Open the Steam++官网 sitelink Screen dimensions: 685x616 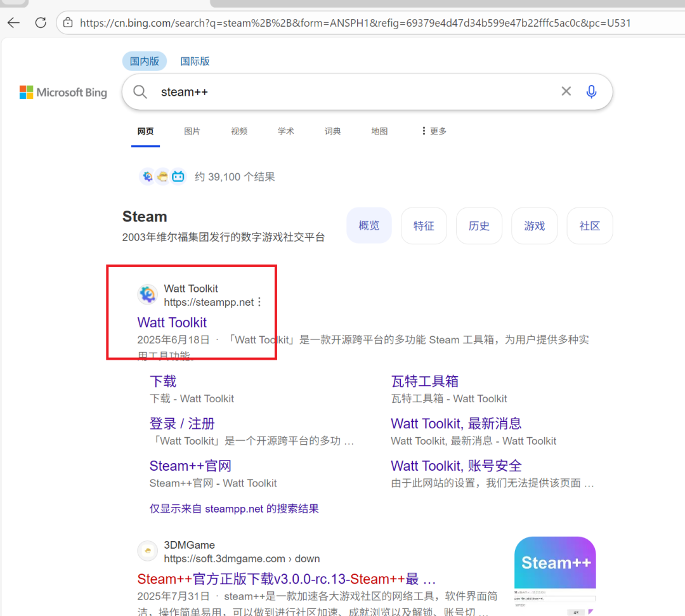click(x=190, y=466)
